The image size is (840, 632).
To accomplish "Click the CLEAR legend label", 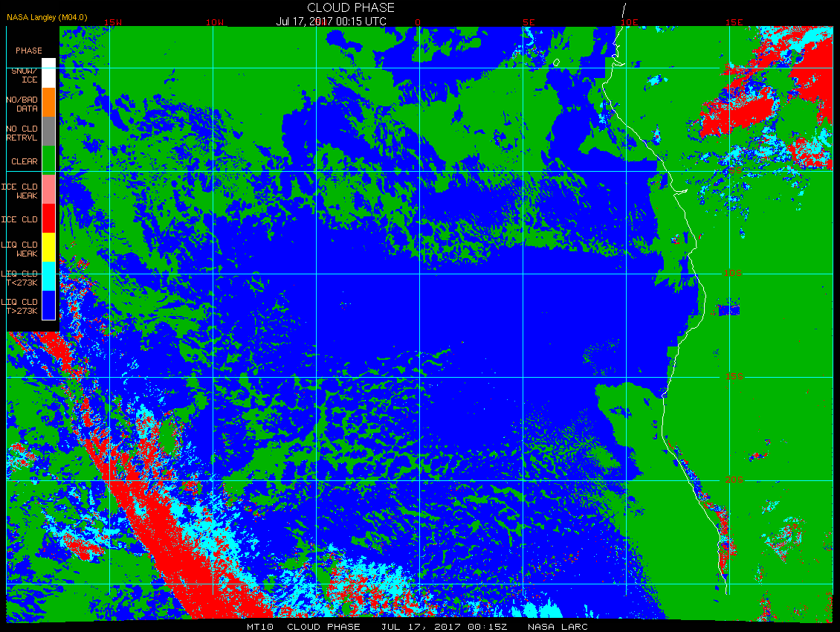I will pyautogui.click(x=25, y=161).
